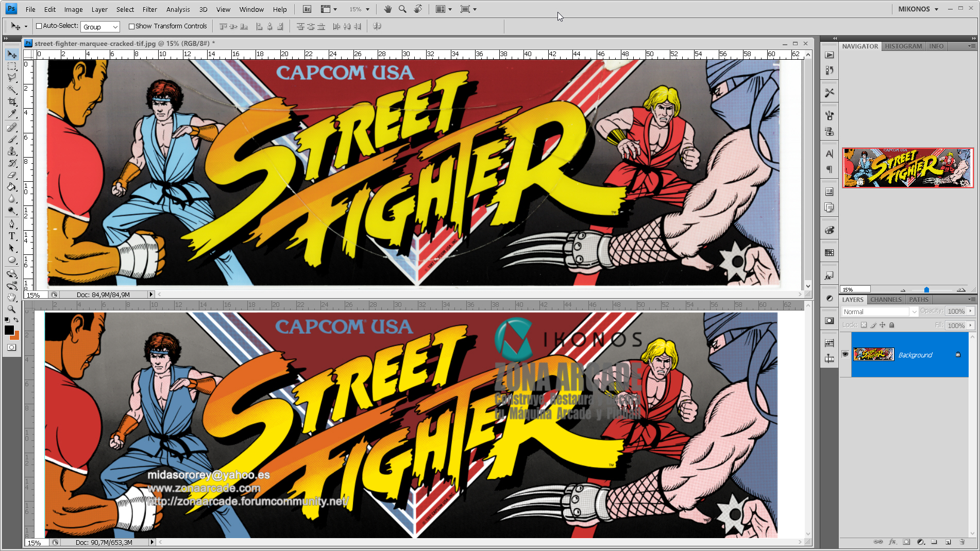The width and height of the screenshot is (980, 551).
Task: Select the Rectangular Marquee tool
Action: [12, 66]
